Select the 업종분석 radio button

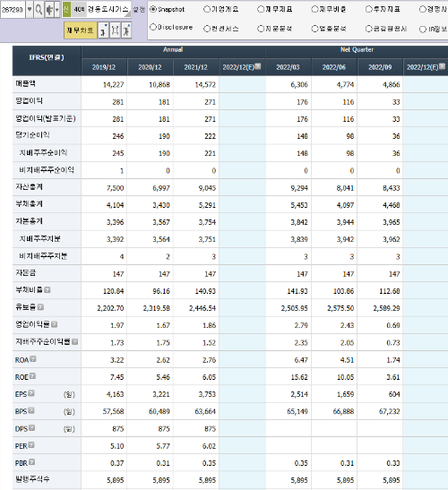314,29
